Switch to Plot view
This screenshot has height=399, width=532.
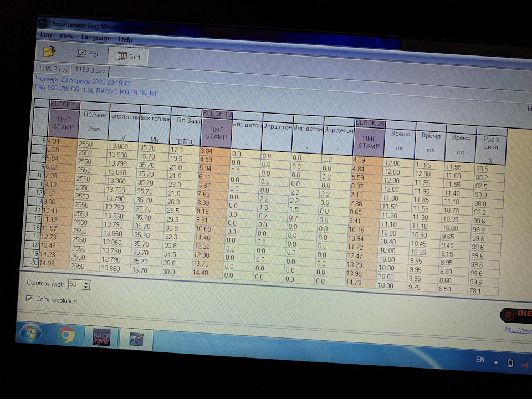tap(88, 54)
